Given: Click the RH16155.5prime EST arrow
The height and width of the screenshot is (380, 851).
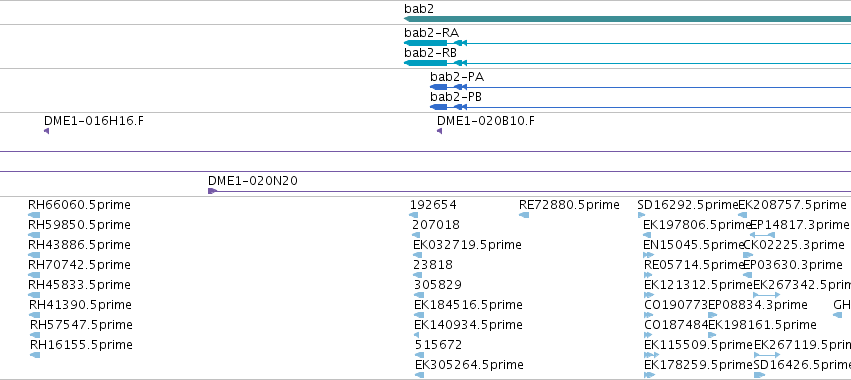Looking at the screenshot, I should (x=35, y=355).
